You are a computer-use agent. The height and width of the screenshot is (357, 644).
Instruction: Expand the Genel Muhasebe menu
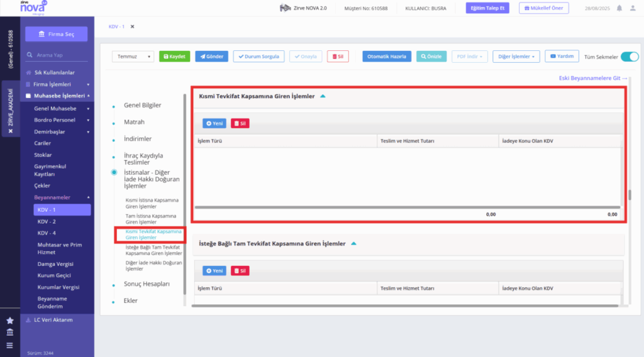tap(62, 108)
